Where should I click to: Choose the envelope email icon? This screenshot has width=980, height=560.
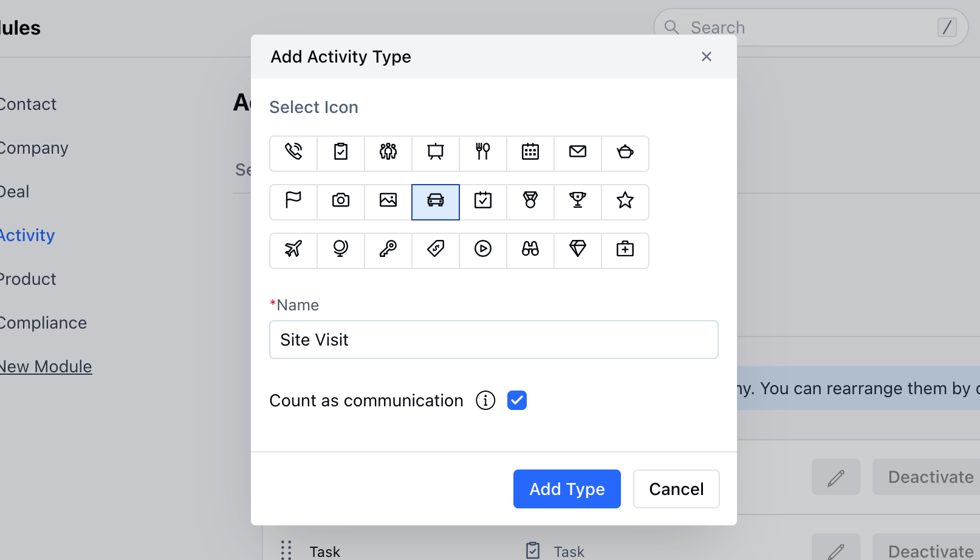(578, 152)
